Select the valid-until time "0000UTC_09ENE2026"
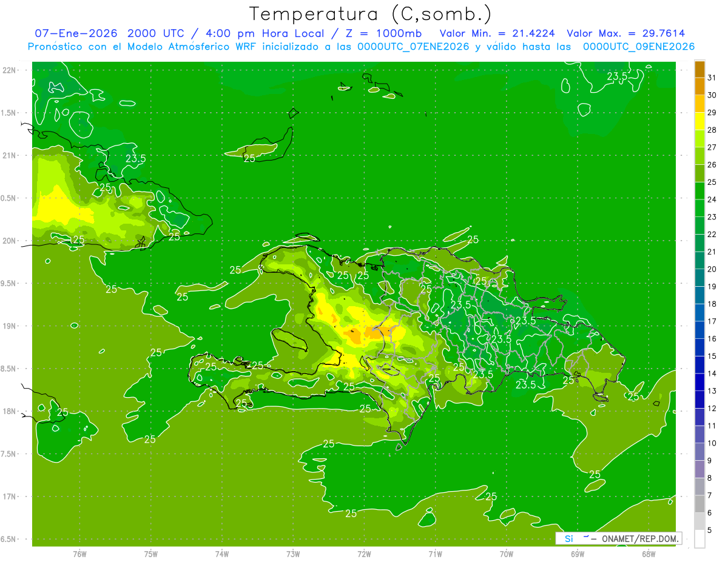Screen dimensions: 728x562 pyautogui.click(x=639, y=47)
